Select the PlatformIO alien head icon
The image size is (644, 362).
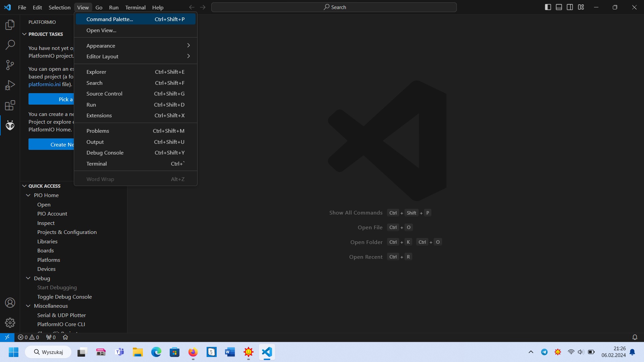click(x=10, y=126)
